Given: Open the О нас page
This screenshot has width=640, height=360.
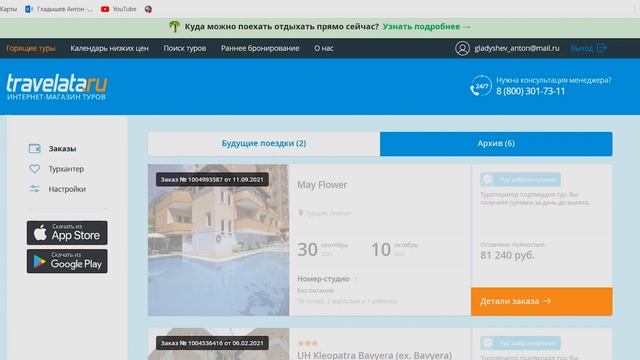Looking at the screenshot, I should (324, 48).
